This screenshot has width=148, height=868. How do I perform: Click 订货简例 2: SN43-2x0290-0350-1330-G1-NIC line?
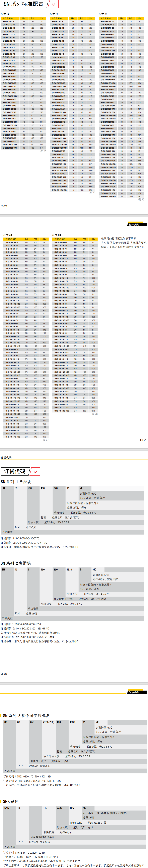pos(25,628)
